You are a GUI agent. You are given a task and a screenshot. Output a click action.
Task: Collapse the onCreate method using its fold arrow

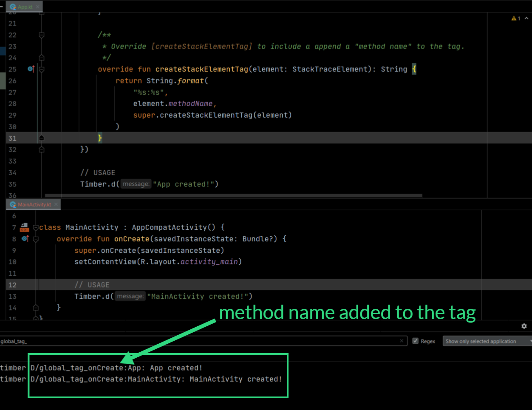[35, 239]
